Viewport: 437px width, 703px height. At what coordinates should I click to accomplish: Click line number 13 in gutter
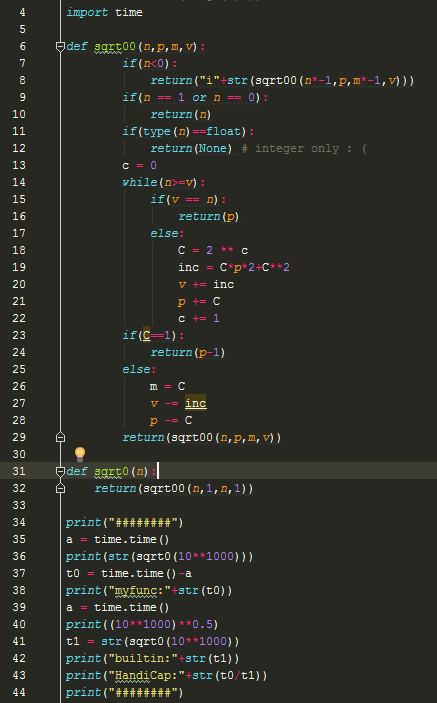pyautogui.click(x=19, y=165)
